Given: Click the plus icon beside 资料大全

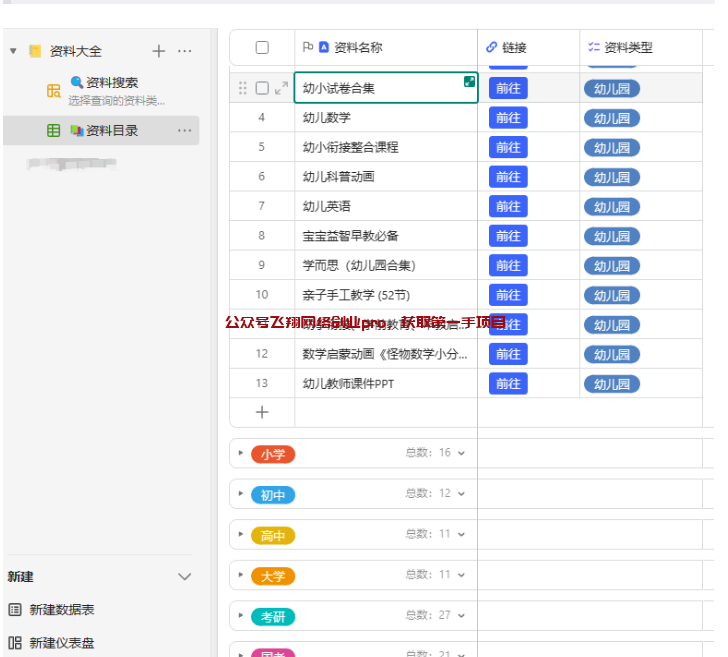Looking at the screenshot, I should [158, 51].
